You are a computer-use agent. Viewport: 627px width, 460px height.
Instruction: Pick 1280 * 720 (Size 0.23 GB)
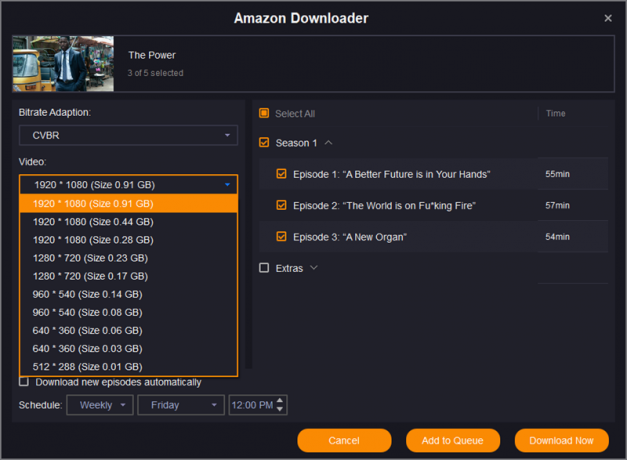coord(128,258)
